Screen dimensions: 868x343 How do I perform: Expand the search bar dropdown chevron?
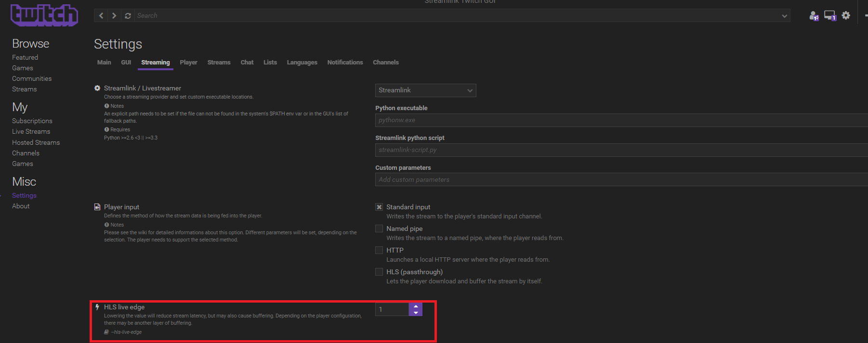click(785, 16)
